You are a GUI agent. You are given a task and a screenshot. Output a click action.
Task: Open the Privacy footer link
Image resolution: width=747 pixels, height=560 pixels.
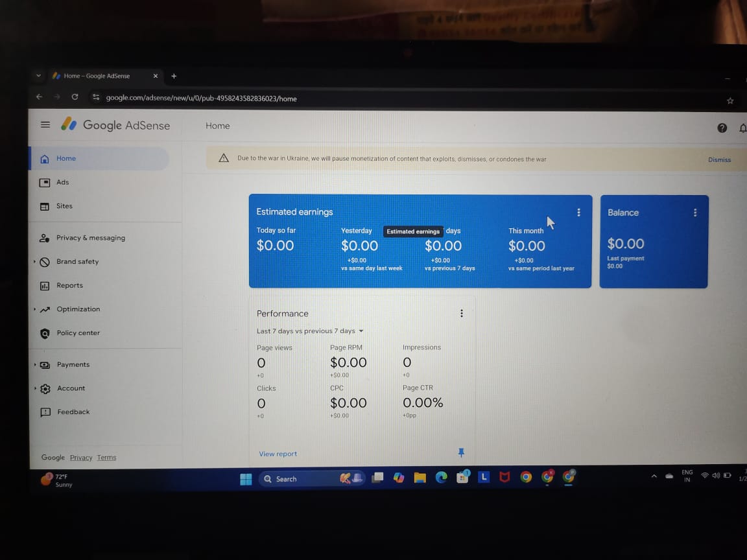(x=81, y=458)
